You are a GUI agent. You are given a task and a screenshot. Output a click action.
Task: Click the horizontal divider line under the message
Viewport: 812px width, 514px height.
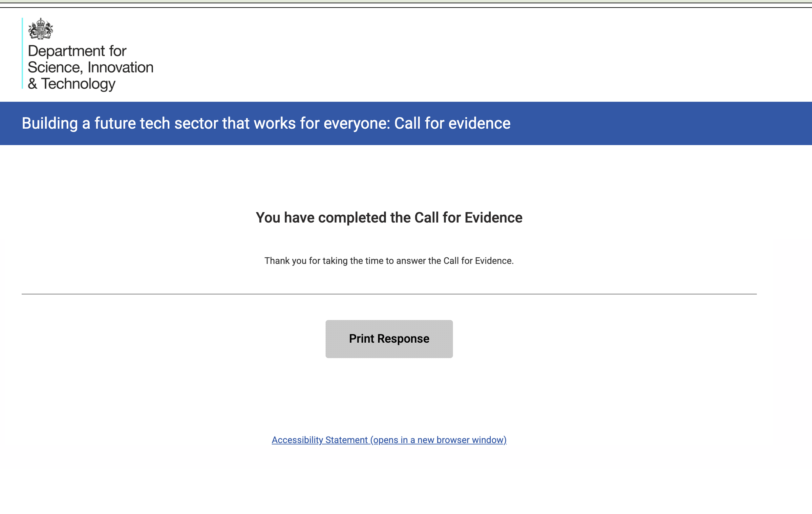[x=389, y=294]
